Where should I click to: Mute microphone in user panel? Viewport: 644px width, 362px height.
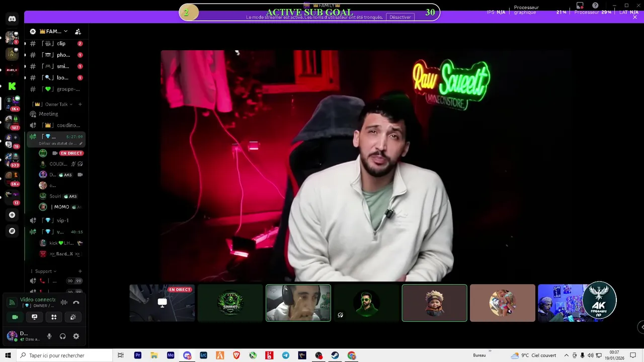click(49, 336)
